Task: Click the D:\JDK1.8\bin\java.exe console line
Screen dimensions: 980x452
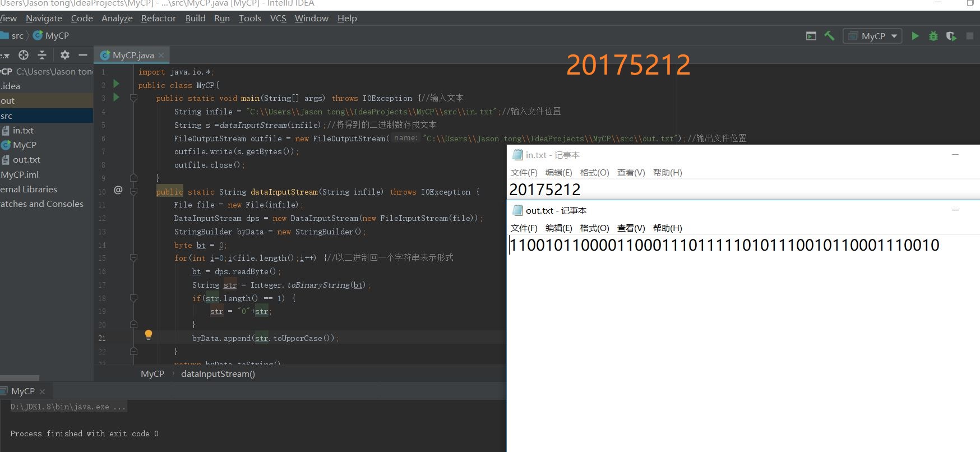Action: tap(68, 407)
